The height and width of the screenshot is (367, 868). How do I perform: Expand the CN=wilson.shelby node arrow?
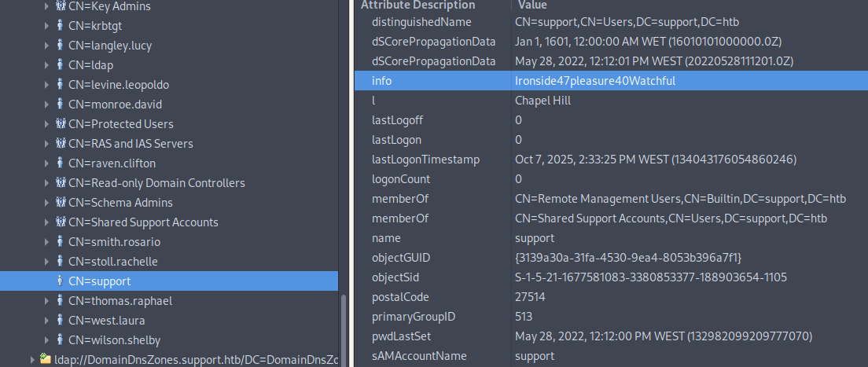(47, 340)
